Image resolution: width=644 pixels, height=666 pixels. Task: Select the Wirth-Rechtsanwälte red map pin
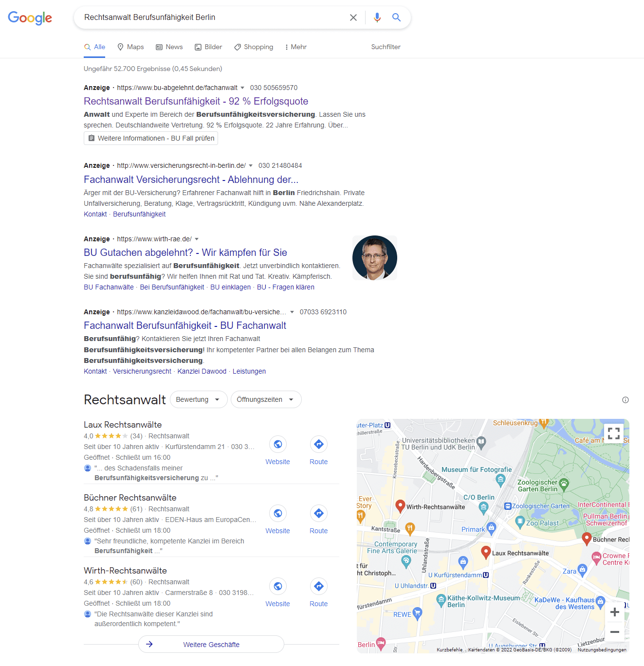pos(400,506)
